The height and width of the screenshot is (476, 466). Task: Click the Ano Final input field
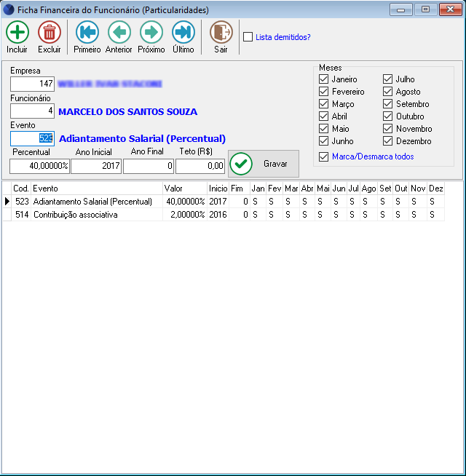pyautogui.click(x=149, y=167)
